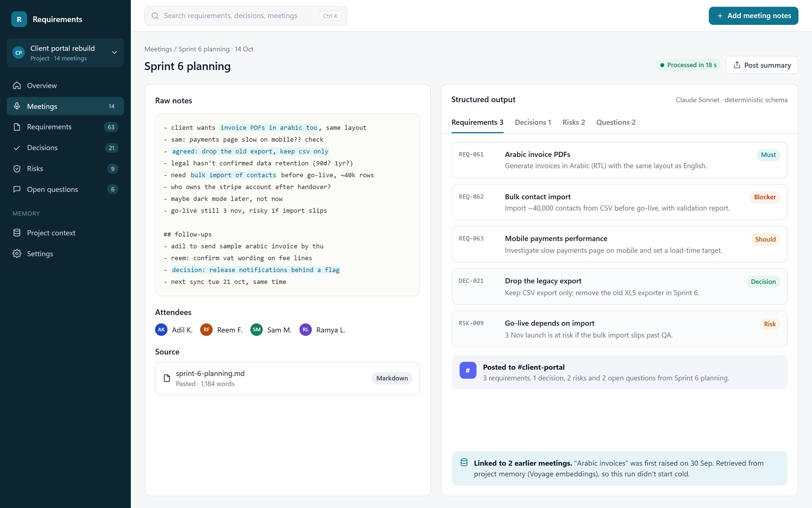Click the Project context database icon
The height and width of the screenshot is (508, 812).
click(x=17, y=233)
